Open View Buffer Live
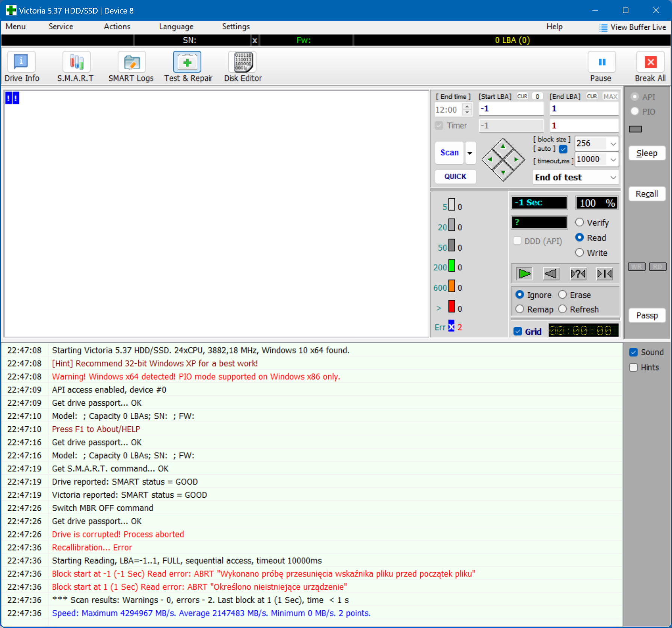Image resolution: width=672 pixels, height=628 pixels. tap(633, 27)
